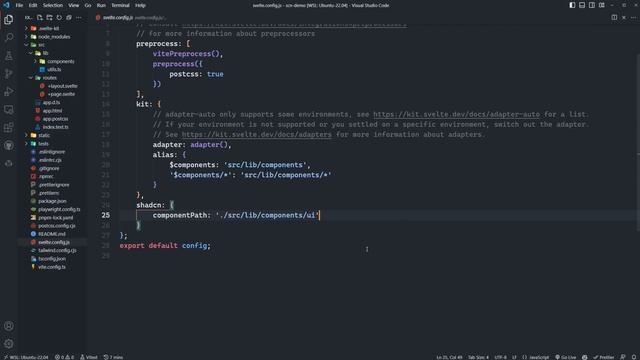This screenshot has width=640, height=360.
Task: Open the Run menu
Action: point(101,5)
